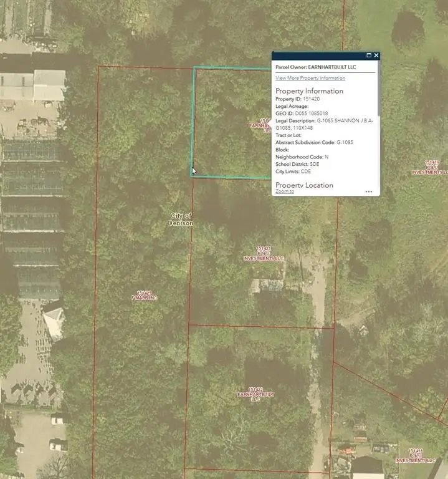Viewport: 448px width, 479px height.
Task: Select the PCLD Investments parcel 151421 label
Action: pyautogui.click(x=263, y=254)
